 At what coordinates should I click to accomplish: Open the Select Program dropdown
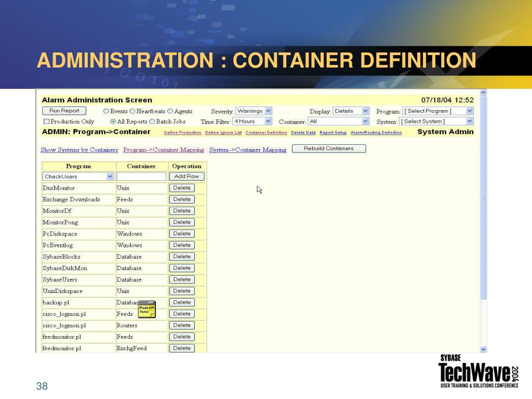click(x=437, y=111)
